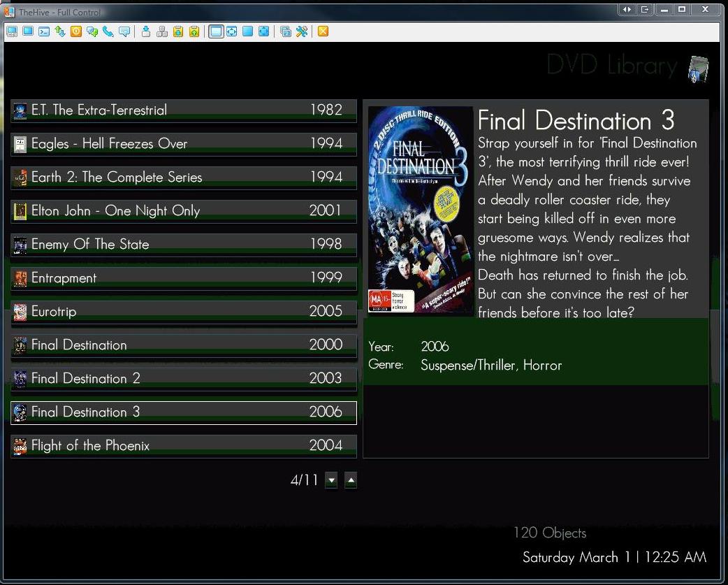
Task: Select Enemy Of The State entry
Action: (184, 245)
